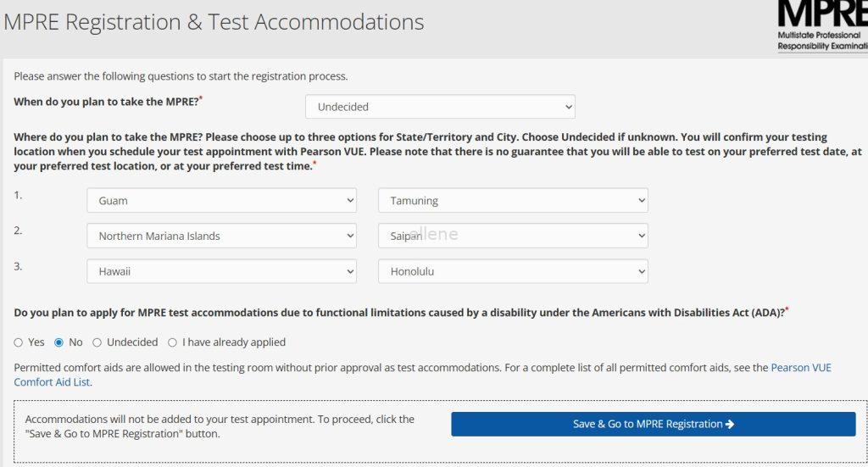The width and height of the screenshot is (868, 467).
Task: Click the arrow icon on Save button
Action: click(730, 425)
